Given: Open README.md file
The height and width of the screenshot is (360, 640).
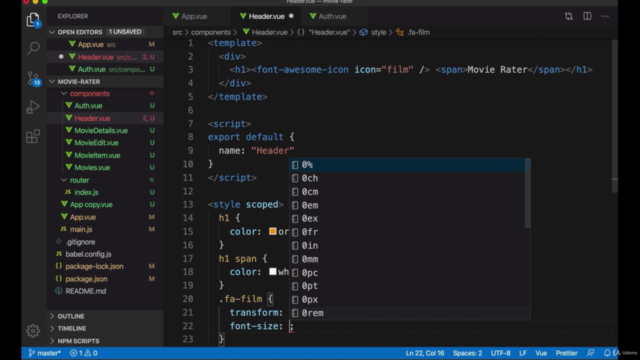Looking at the screenshot, I should coord(105,291).
